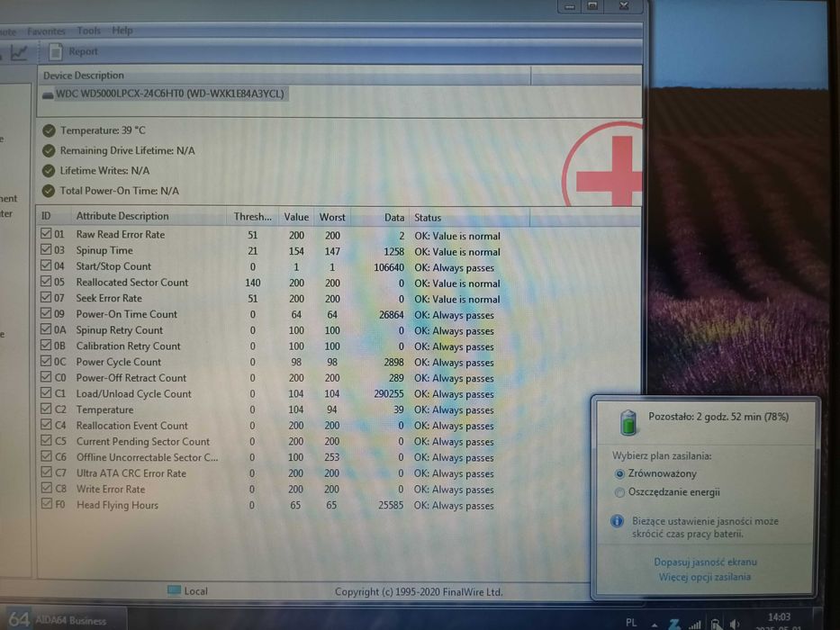The height and width of the screenshot is (630, 840).
Task: Click the blue Z tray icon
Action: pos(674,624)
